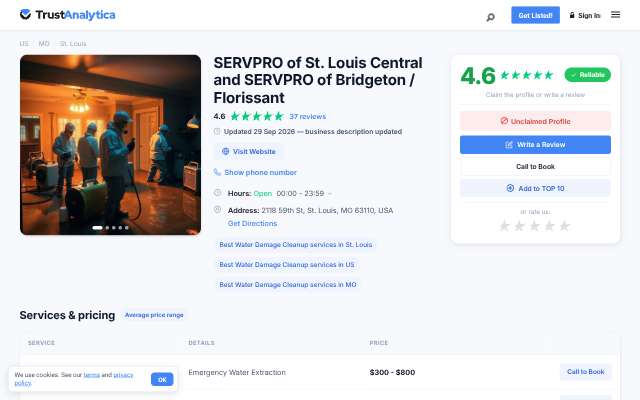Image resolution: width=640 pixels, height=400 pixels.
Task: Click the $300 - $800 price cell
Action: [x=392, y=372]
